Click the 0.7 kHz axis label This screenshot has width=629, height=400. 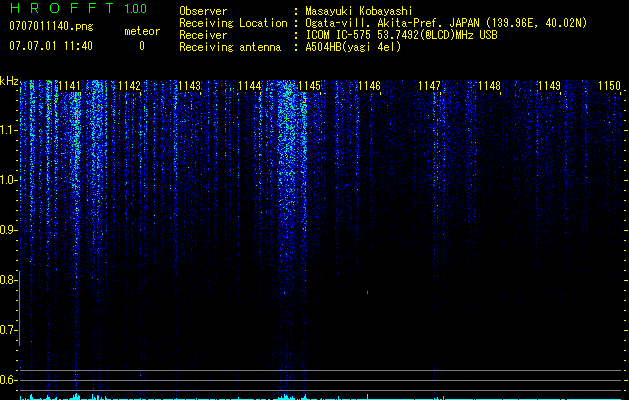tap(8, 330)
